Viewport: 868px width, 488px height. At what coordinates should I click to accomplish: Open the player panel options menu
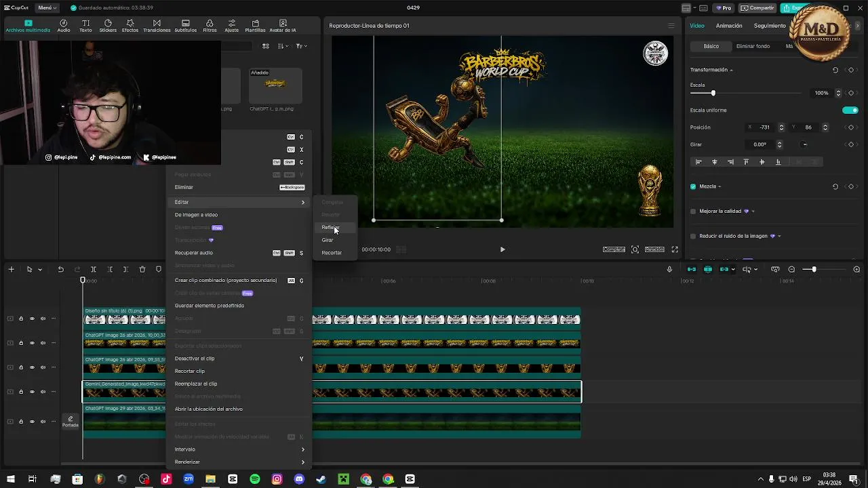click(x=671, y=26)
